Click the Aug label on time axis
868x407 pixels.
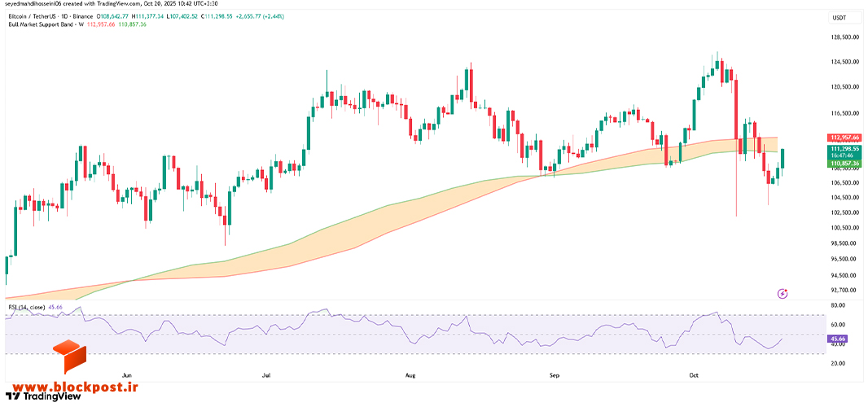(410, 375)
